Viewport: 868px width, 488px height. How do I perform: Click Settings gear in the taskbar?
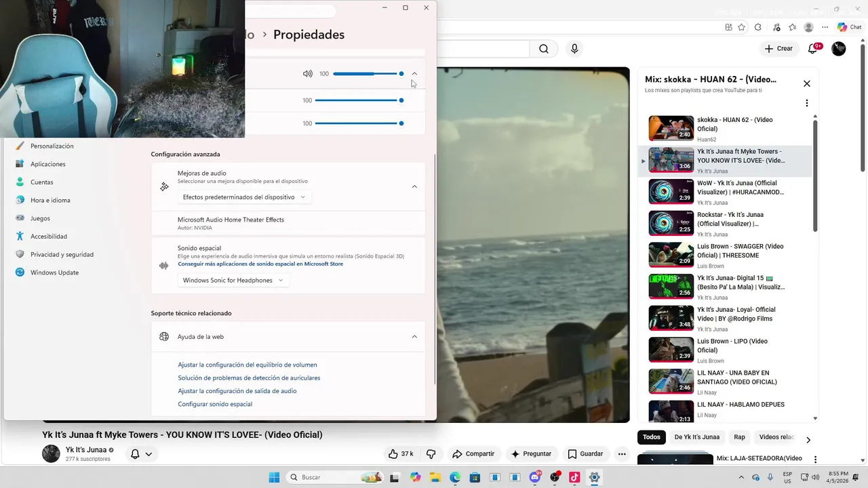(595, 477)
